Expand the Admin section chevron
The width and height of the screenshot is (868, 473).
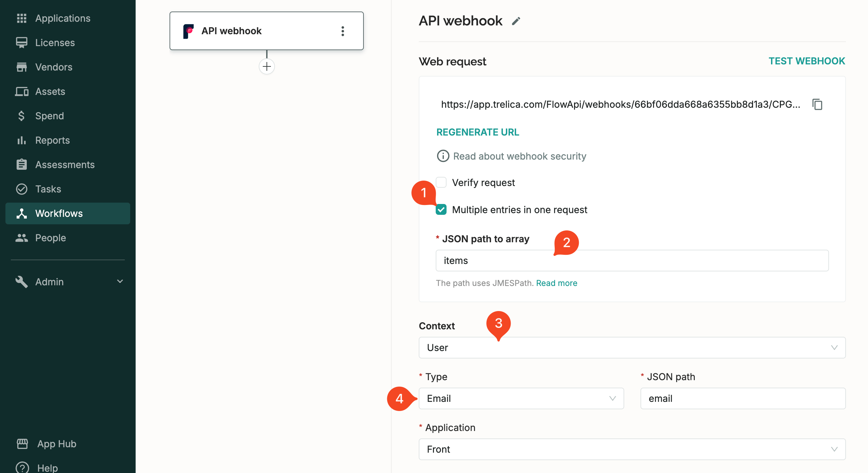click(120, 282)
